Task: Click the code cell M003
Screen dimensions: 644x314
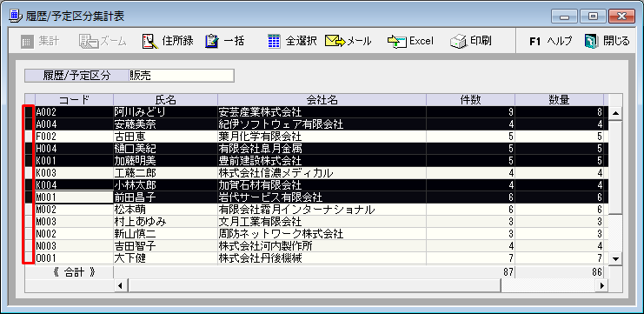Action: point(75,222)
